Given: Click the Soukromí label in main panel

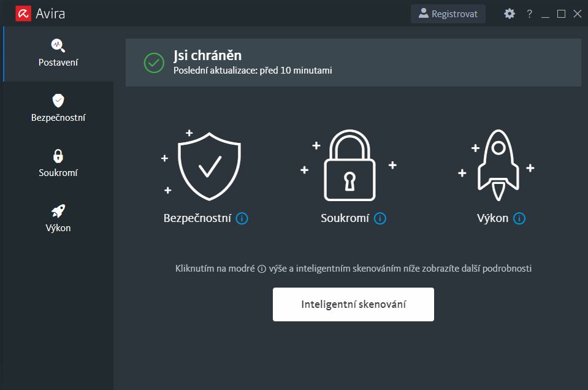Looking at the screenshot, I should 345,218.
